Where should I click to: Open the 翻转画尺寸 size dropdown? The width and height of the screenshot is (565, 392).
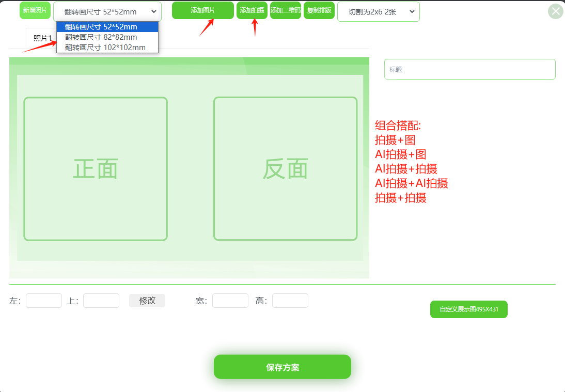[107, 11]
